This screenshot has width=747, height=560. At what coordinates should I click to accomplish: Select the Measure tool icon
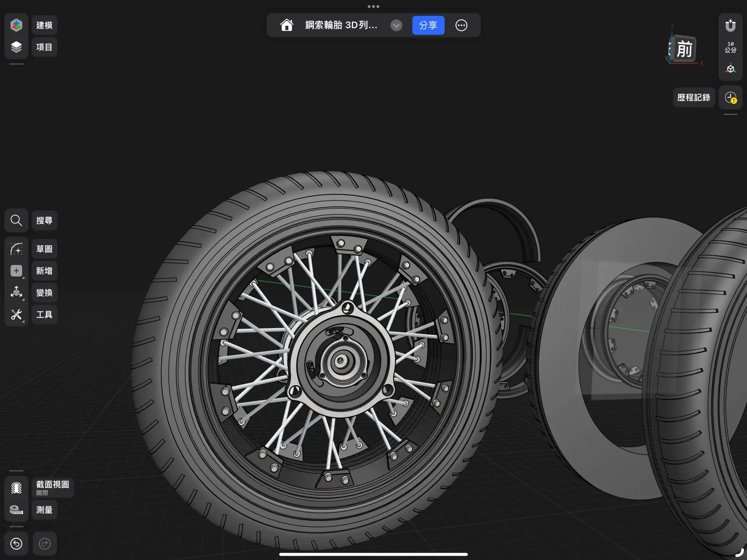(16, 510)
